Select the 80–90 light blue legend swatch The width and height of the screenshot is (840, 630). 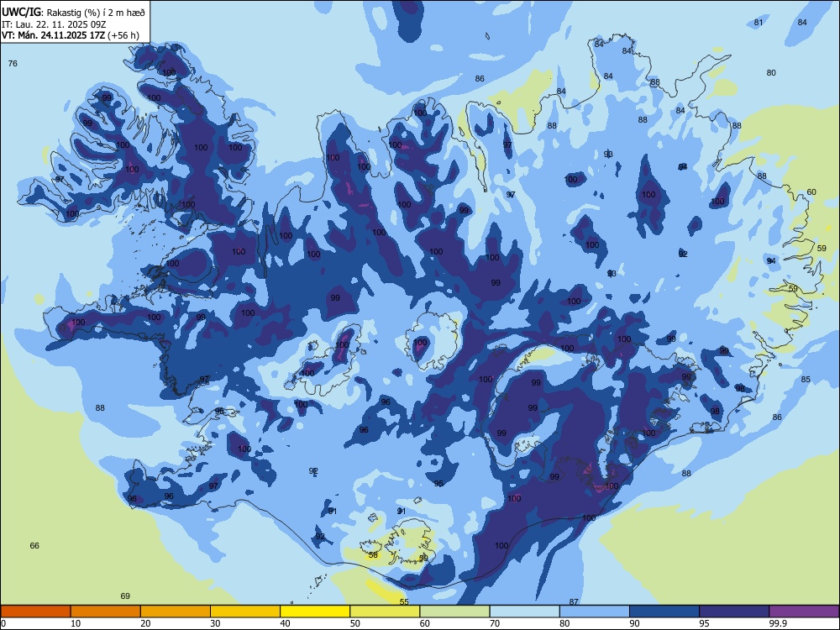click(x=595, y=612)
